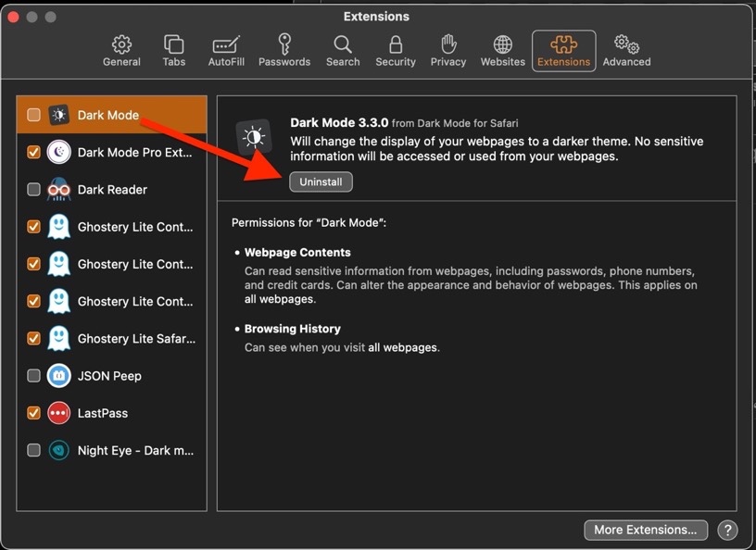Click the Webpage Contents permission heading
The width and height of the screenshot is (756, 550).
tap(297, 252)
